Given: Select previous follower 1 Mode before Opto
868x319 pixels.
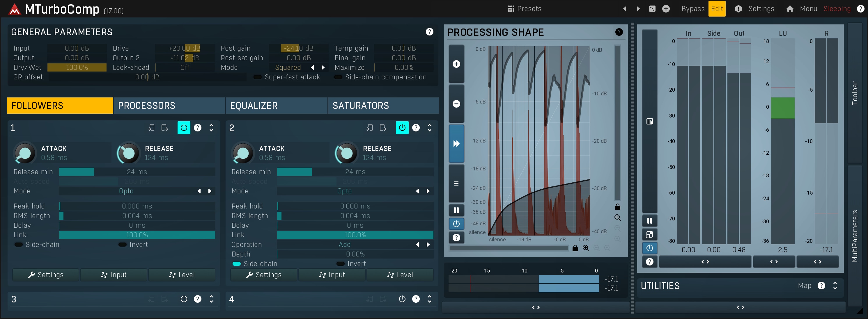Looking at the screenshot, I should (x=199, y=191).
